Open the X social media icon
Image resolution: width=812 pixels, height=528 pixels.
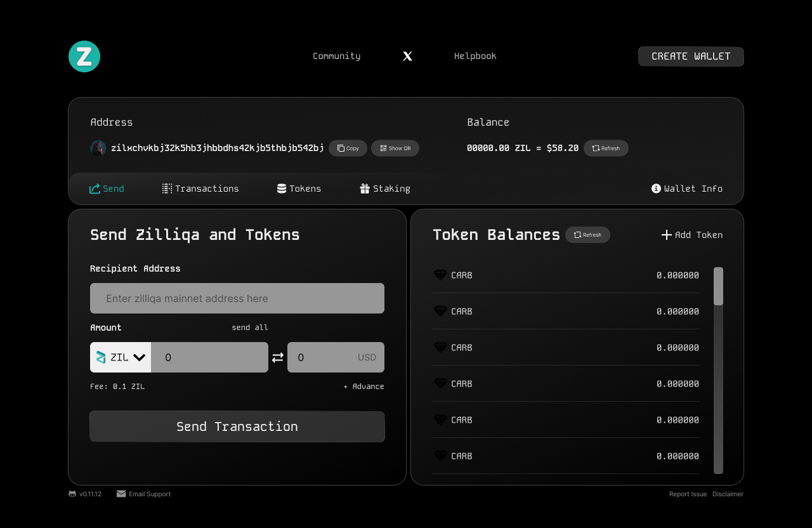[407, 56]
